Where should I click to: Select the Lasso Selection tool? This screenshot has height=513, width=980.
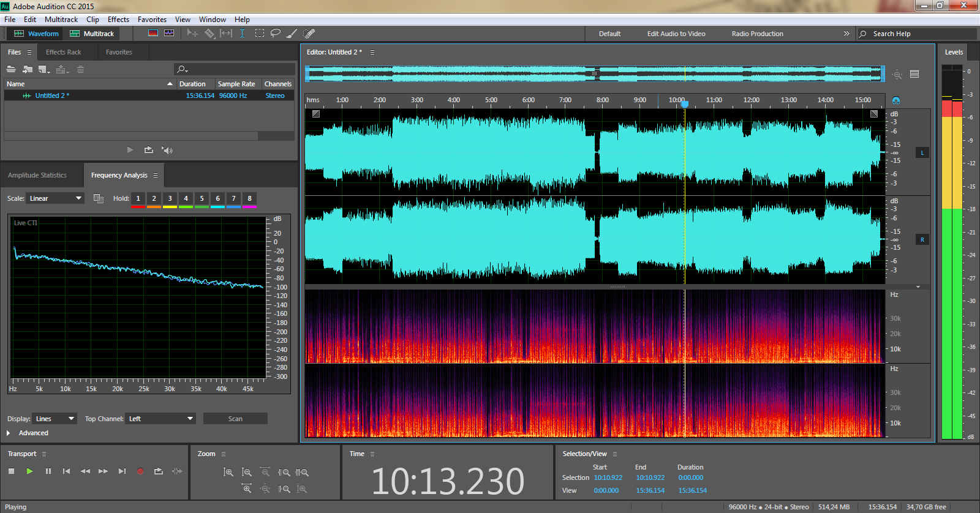click(x=276, y=33)
